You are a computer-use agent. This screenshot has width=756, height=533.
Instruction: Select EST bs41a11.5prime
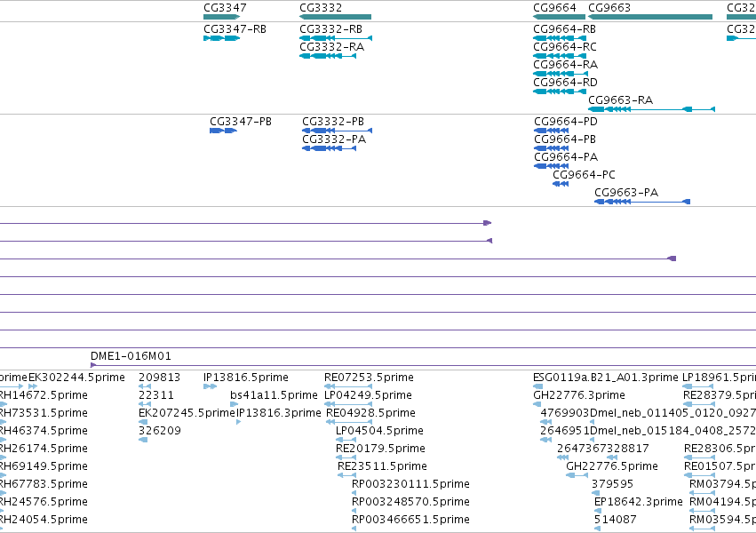tap(274, 395)
